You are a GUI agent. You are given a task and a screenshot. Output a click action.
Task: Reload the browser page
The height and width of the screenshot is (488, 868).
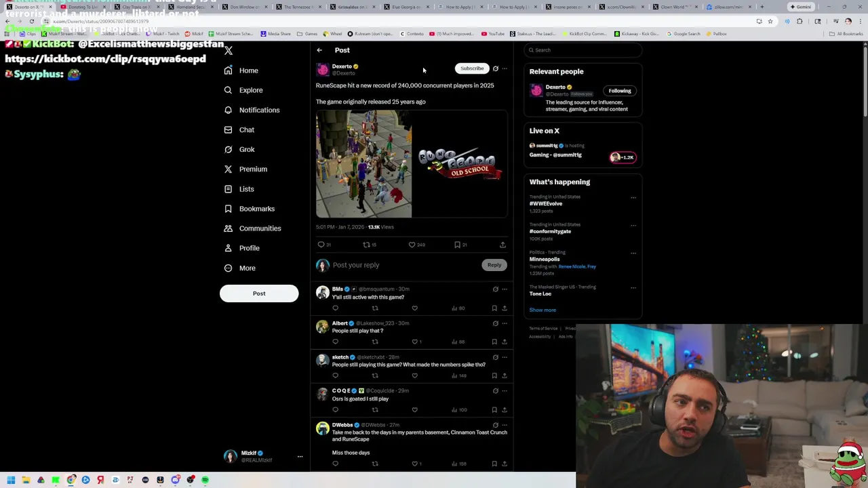point(32,21)
